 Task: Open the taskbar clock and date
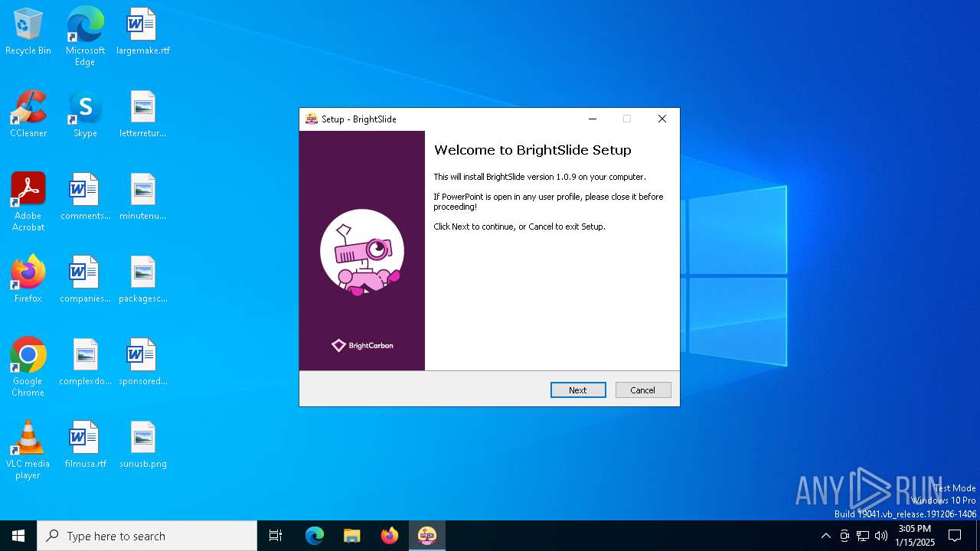[915, 536]
